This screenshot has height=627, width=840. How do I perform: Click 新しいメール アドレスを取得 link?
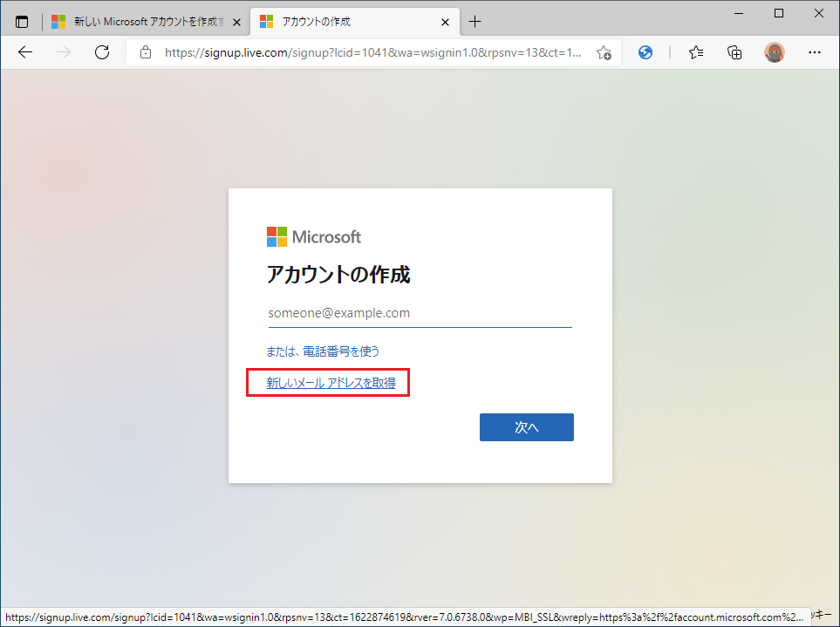tap(331, 383)
